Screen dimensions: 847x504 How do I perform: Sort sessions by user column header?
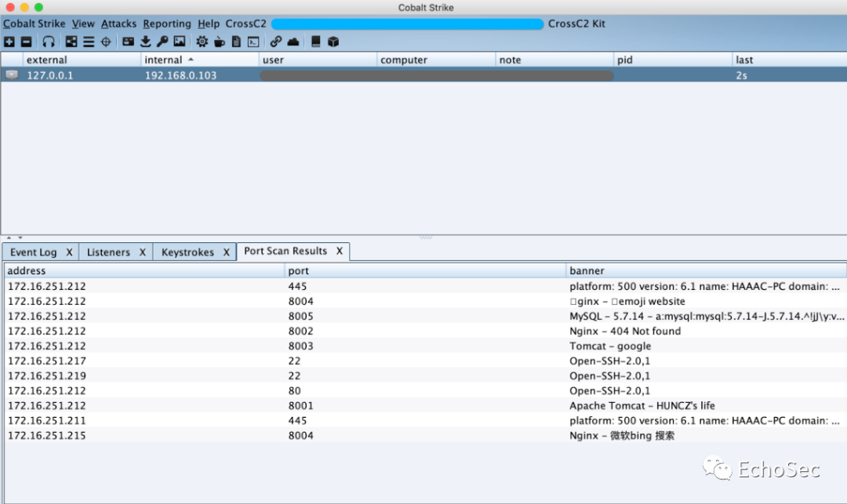click(318, 60)
